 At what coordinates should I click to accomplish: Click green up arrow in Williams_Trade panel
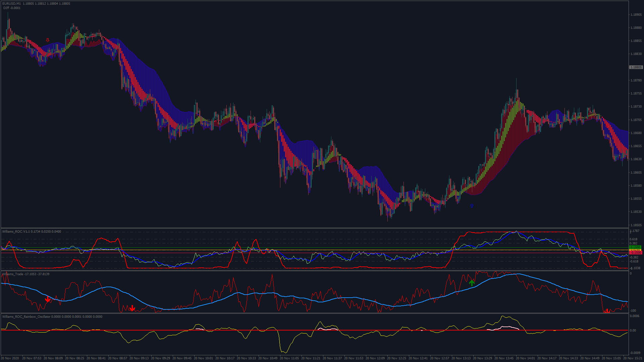(472, 283)
